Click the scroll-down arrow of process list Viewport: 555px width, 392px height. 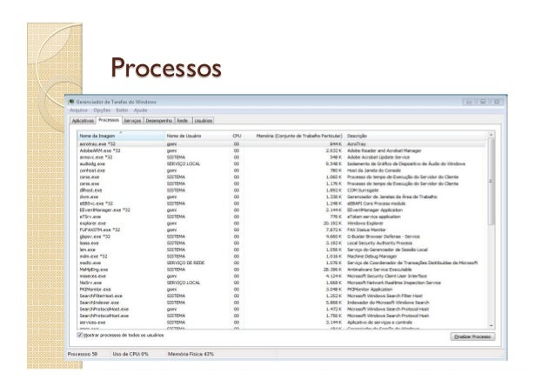(x=491, y=325)
